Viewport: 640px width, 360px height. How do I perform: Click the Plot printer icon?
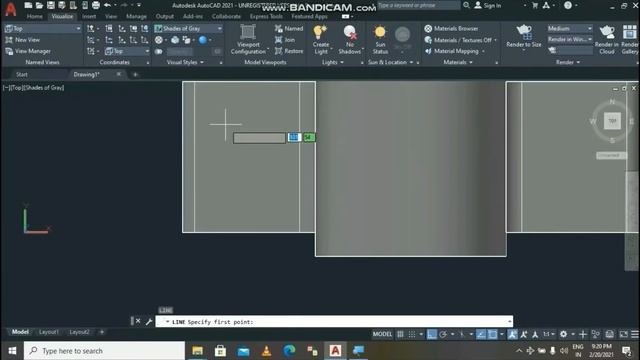[x=96, y=5]
